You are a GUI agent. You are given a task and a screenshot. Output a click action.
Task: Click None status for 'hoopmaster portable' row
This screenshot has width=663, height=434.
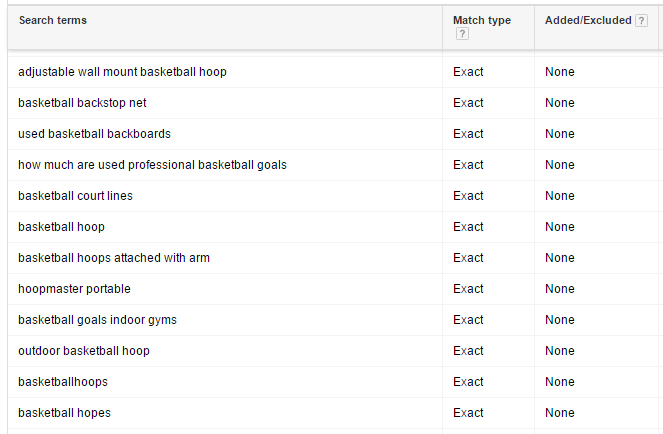pos(560,289)
